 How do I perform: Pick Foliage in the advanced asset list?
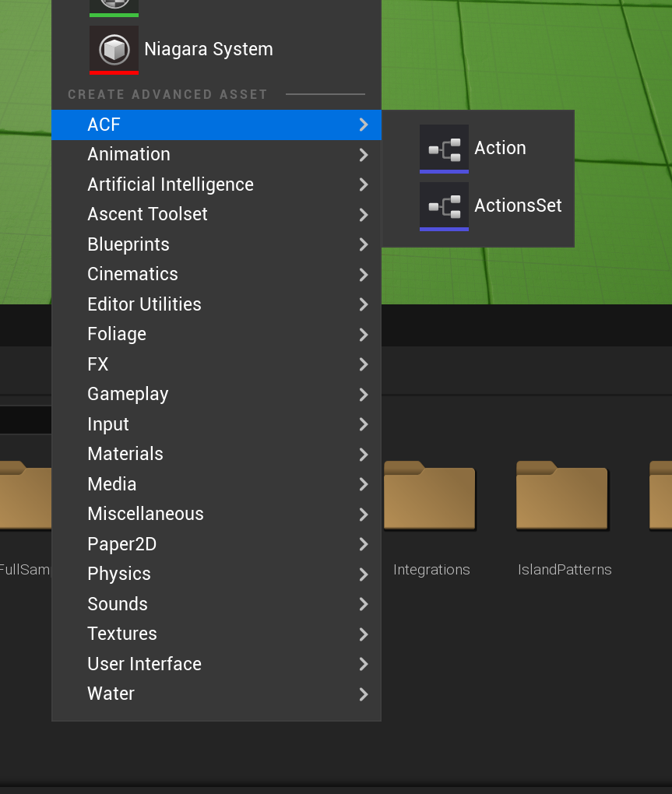(117, 334)
